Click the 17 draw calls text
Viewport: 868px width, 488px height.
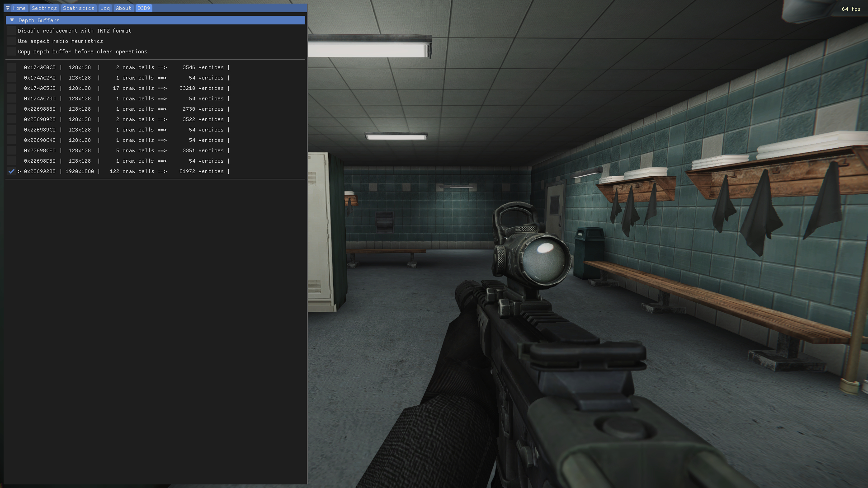pos(133,88)
